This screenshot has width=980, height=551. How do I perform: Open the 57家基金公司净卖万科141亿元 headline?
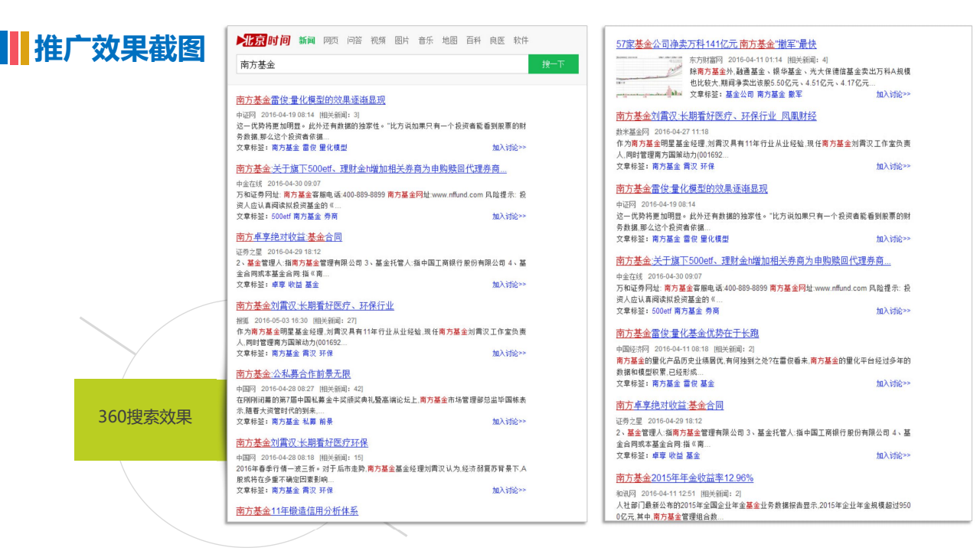(x=716, y=44)
